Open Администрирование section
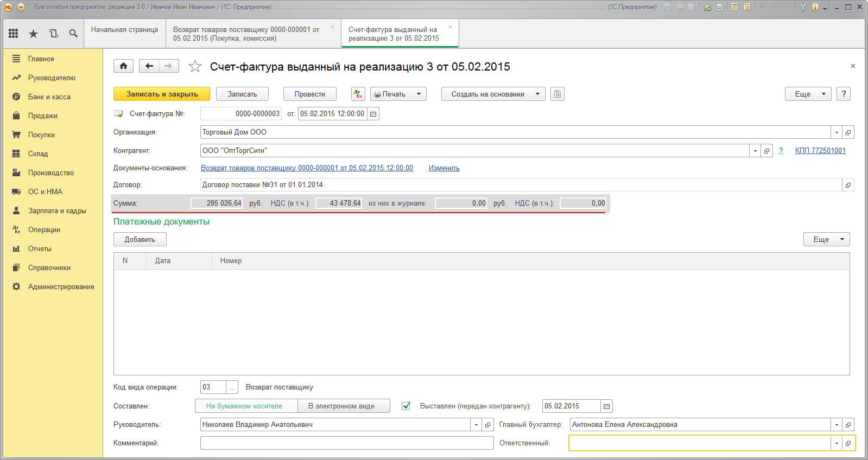Viewport: 868px width, 460px height. click(x=61, y=286)
